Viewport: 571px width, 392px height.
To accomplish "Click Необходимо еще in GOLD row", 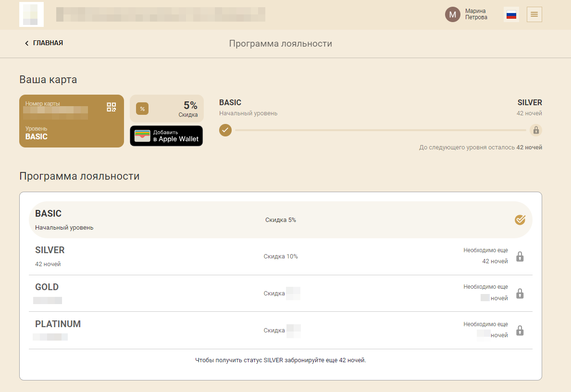I will pos(485,287).
